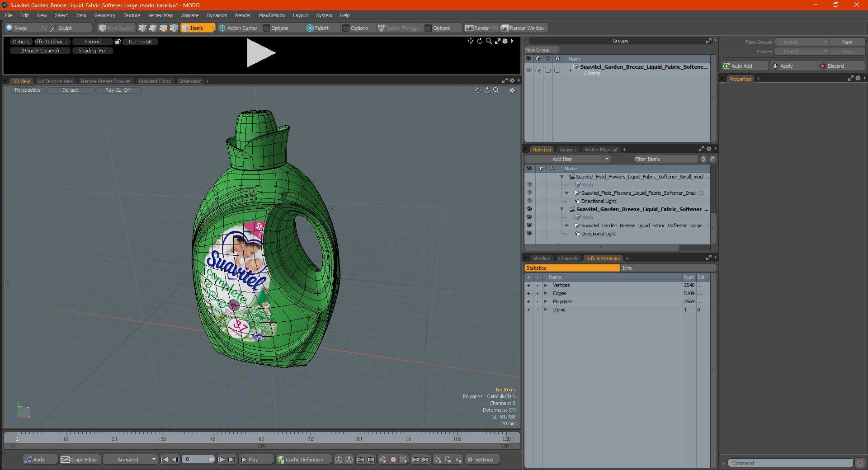This screenshot has width=868, height=470.
Task: Click Auto Add button
Action: pos(745,66)
